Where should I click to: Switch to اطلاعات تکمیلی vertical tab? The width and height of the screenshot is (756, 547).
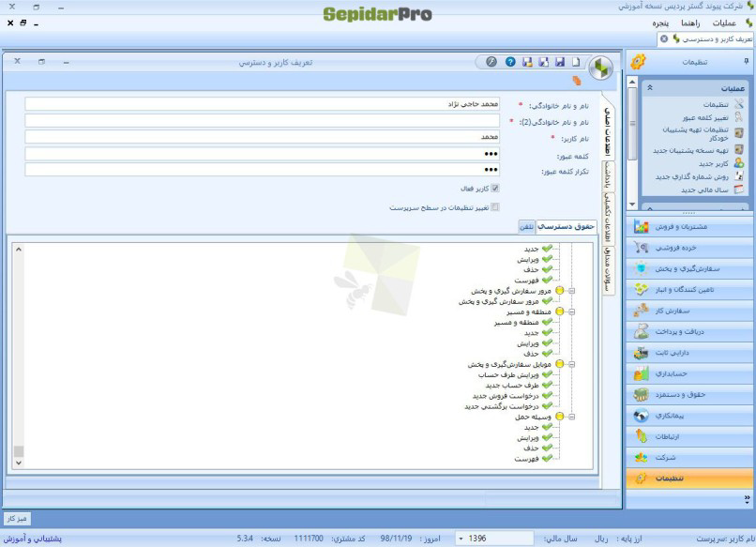(x=608, y=218)
